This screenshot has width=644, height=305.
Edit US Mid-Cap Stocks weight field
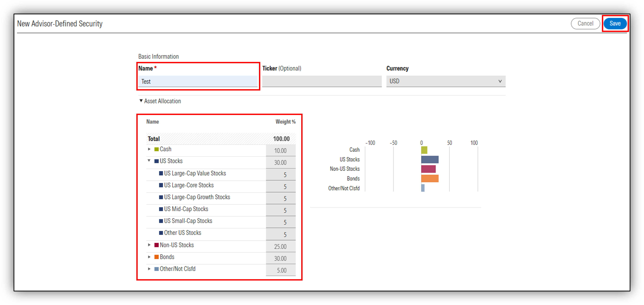(x=280, y=210)
